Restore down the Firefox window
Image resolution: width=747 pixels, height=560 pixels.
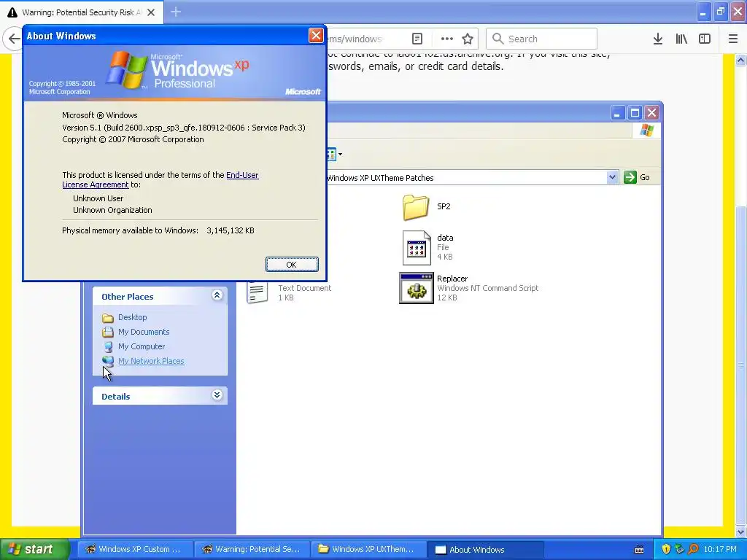(x=721, y=12)
